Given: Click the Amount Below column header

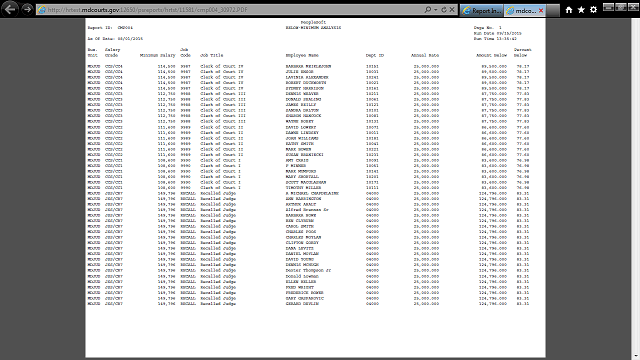Looking at the screenshot, I should (491, 55).
